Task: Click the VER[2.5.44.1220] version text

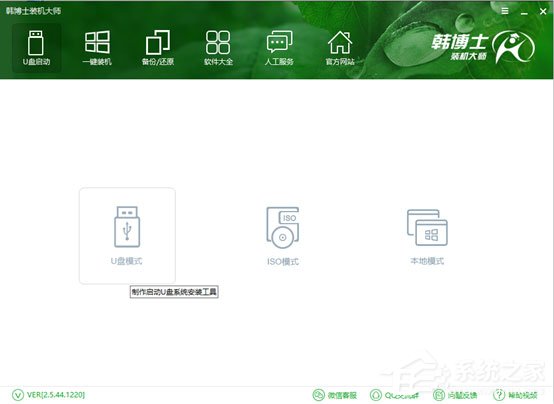Action: tap(56, 395)
